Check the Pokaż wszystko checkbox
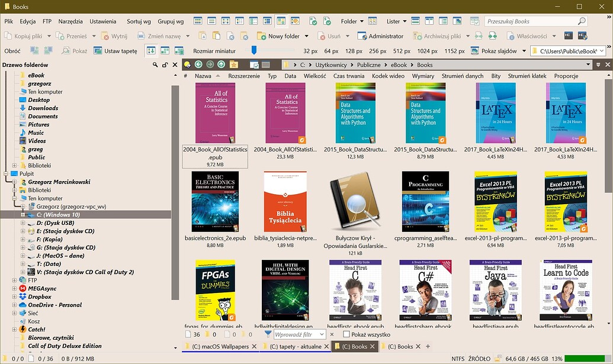Screen dimensions: 613x364 (346, 334)
